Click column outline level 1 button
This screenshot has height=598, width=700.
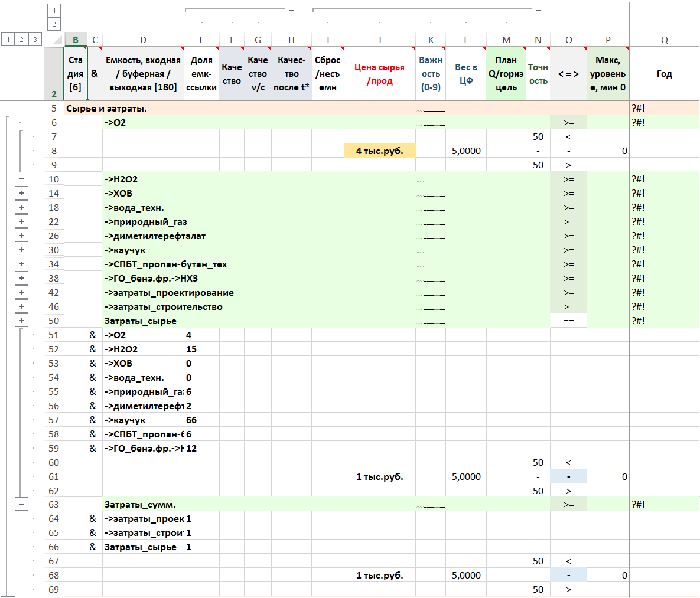tap(54, 10)
